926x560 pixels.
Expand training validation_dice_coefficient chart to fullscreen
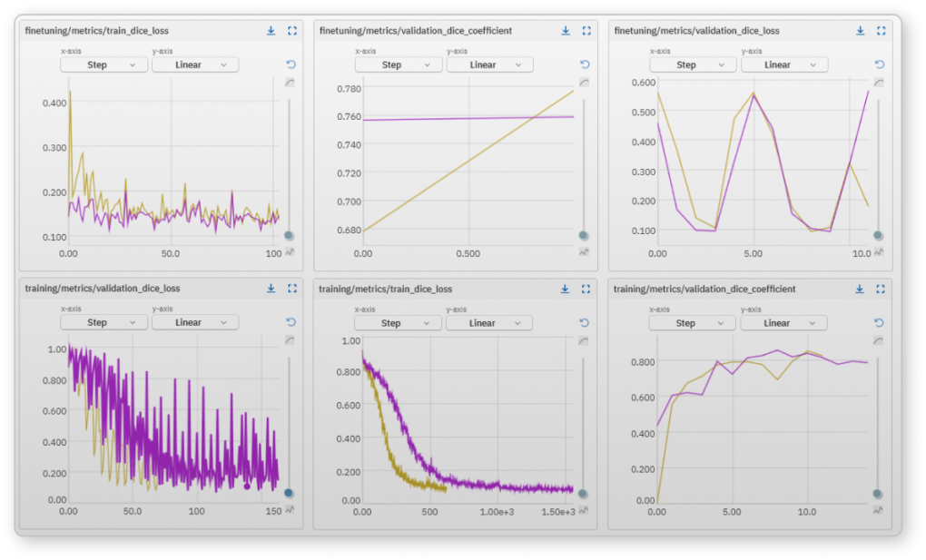[x=881, y=289]
